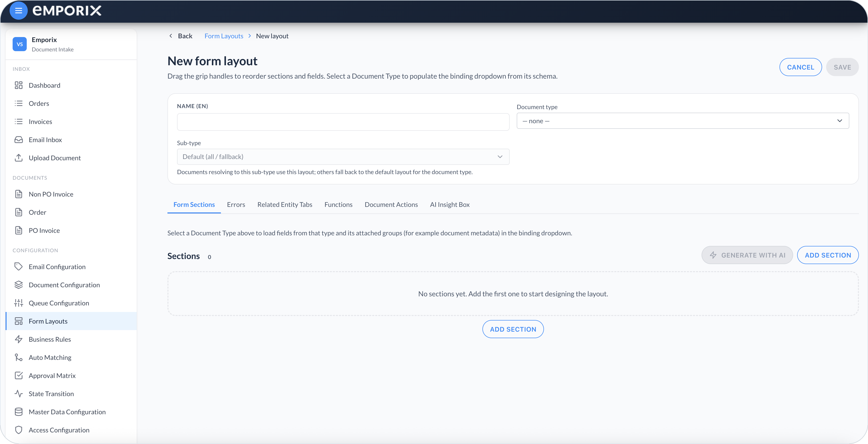Open the Document type dropdown

683,121
